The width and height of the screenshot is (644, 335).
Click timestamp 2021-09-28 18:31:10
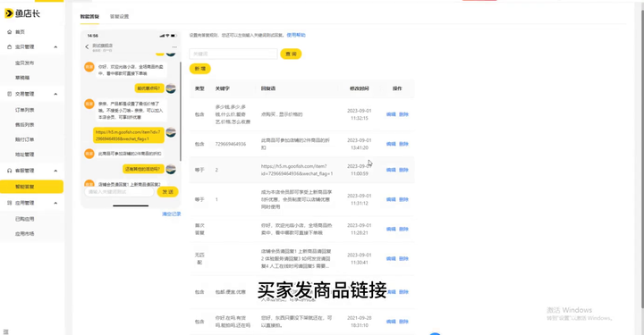(x=360, y=322)
